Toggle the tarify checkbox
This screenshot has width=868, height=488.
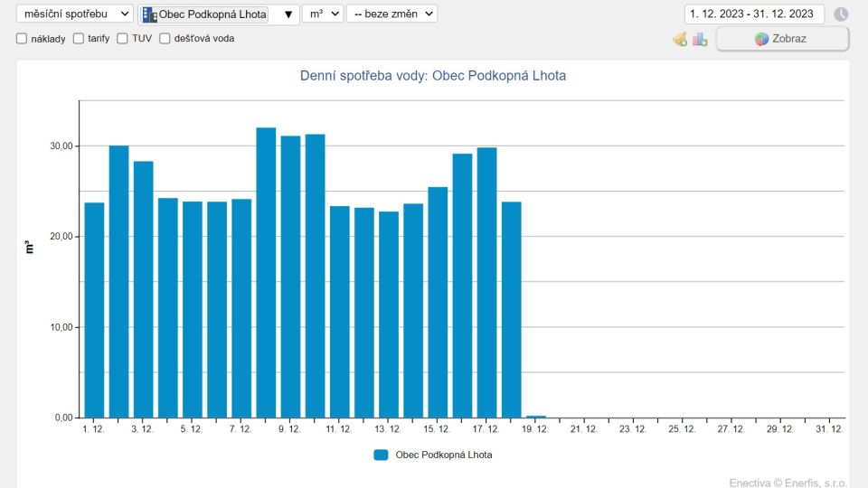point(79,39)
